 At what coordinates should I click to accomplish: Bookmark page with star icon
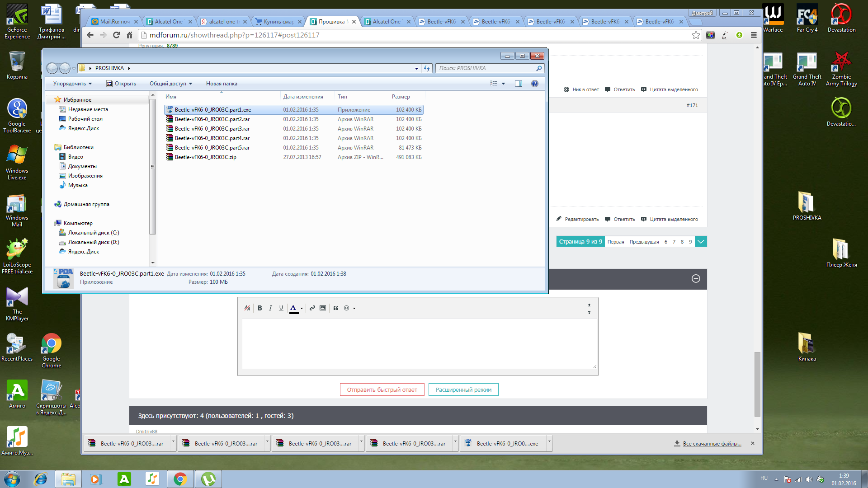coord(696,35)
